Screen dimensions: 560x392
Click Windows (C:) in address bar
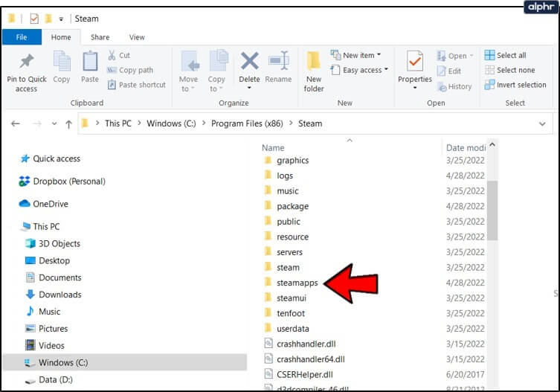[x=172, y=123]
